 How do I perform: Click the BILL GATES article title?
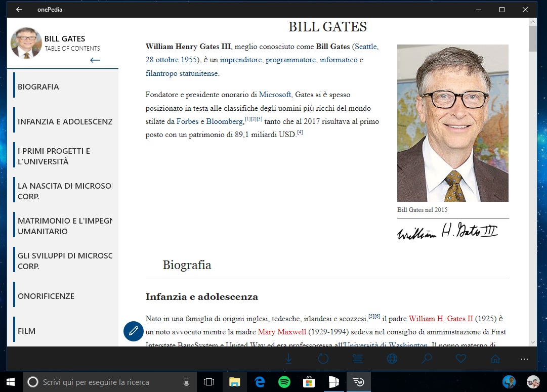pos(327,27)
